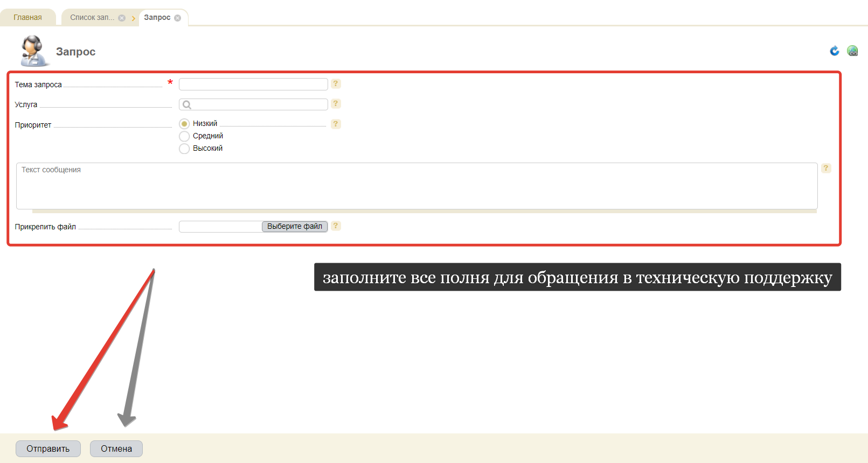Click the Выберите файл button
The image size is (868, 463).
pyautogui.click(x=295, y=227)
